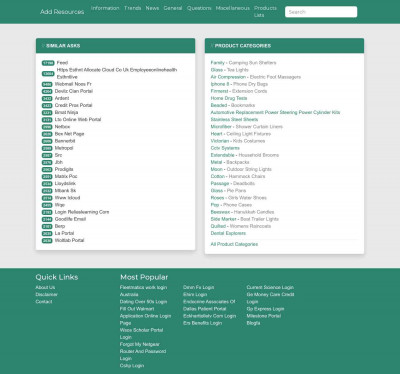Open Stainless Steel Sheets category
This screenshot has height=374, width=400.
tap(234, 119)
